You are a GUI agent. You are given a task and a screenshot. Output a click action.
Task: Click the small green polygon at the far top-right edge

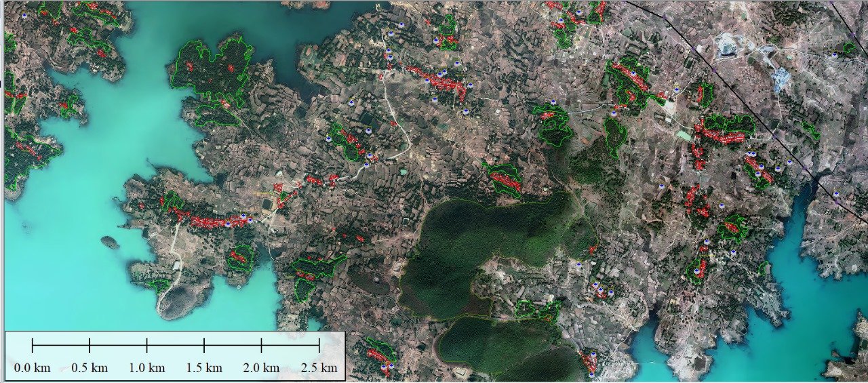tap(849, 48)
